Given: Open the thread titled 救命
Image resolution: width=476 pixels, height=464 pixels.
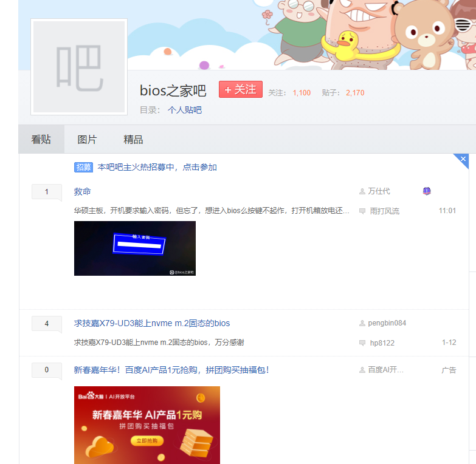Looking at the screenshot, I should tap(83, 191).
